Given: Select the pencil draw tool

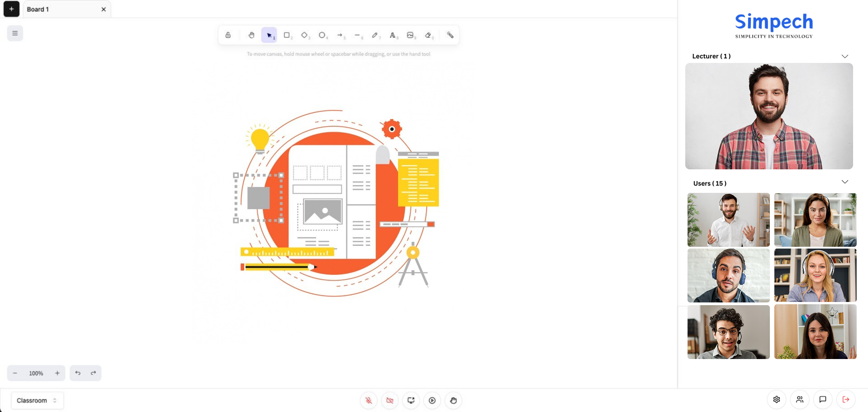Looking at the screenshot, I should pyautogui.click(x=375, y=35).
